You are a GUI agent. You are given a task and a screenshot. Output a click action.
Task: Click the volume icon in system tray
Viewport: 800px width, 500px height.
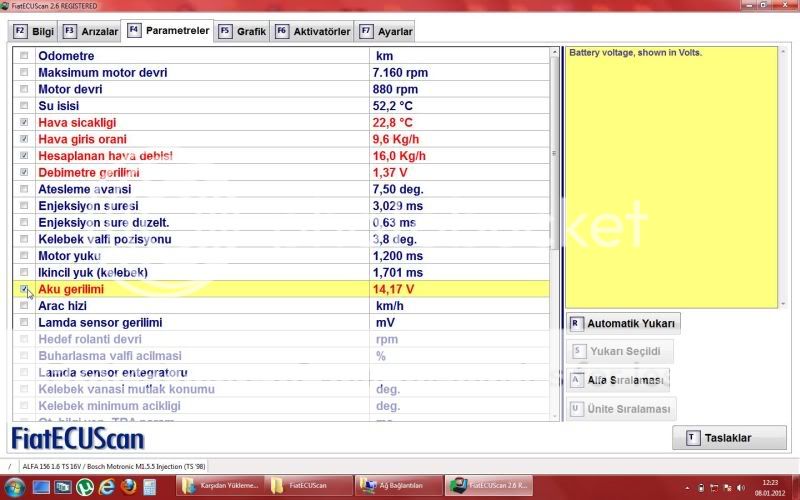coord(741,488)
